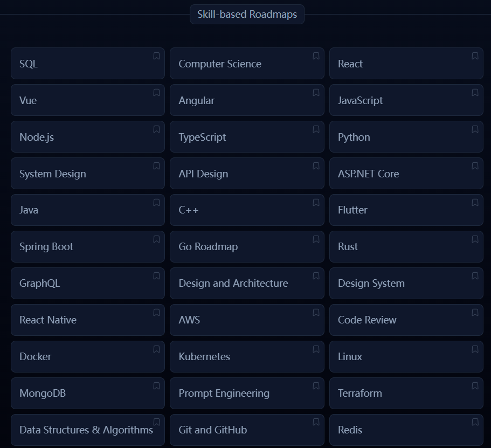
Task: View the Node.js roadmap
Action: (88, 136)
